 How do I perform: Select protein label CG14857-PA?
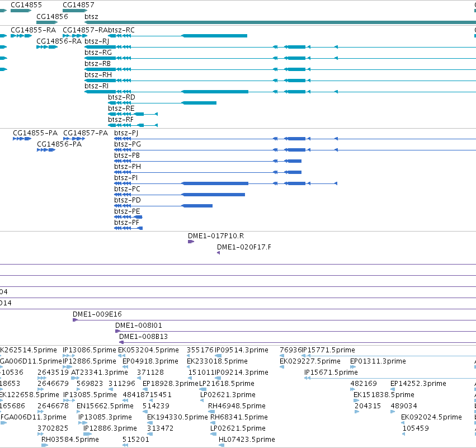86,133
